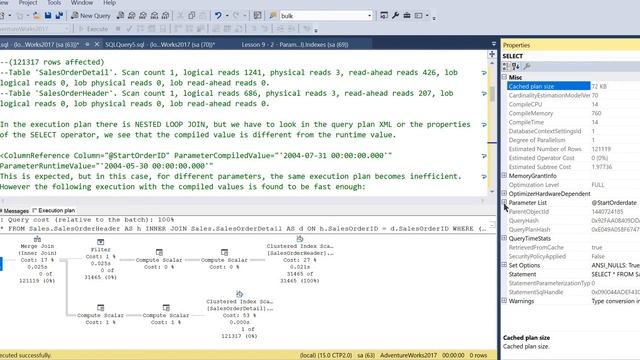Click the Save All icon
The image size is (640, 360).
[60, 16]
